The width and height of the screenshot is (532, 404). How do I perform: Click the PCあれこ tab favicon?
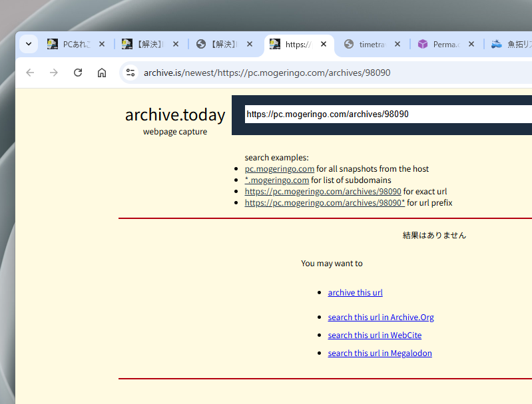[52, 44]
